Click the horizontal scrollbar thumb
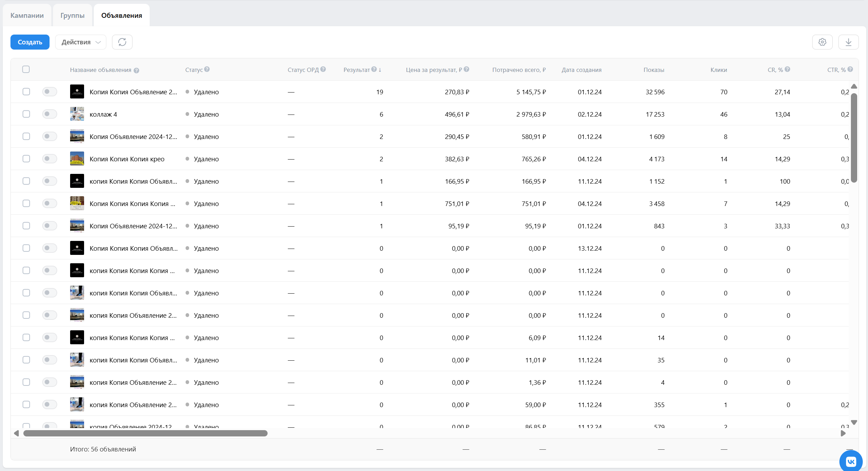Viewport: 868px width, 471px height. click(x=145, y=433)
